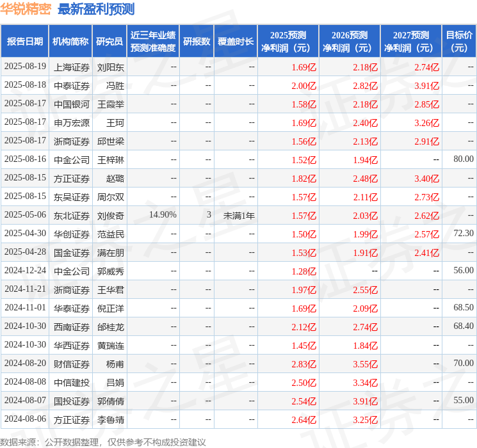Click the 3.40亿 forecast value
The image size is (477, 448).
426,179
